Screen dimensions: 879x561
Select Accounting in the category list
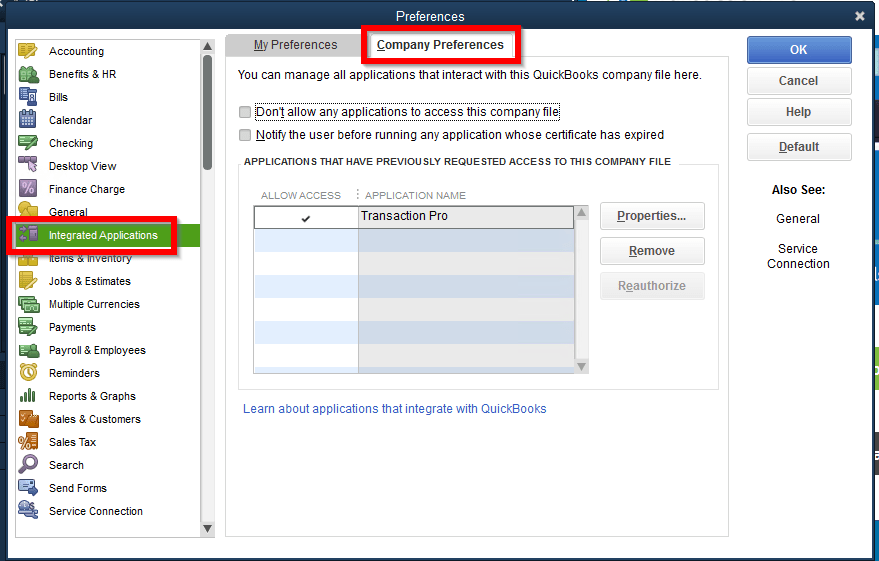point(76,51)
